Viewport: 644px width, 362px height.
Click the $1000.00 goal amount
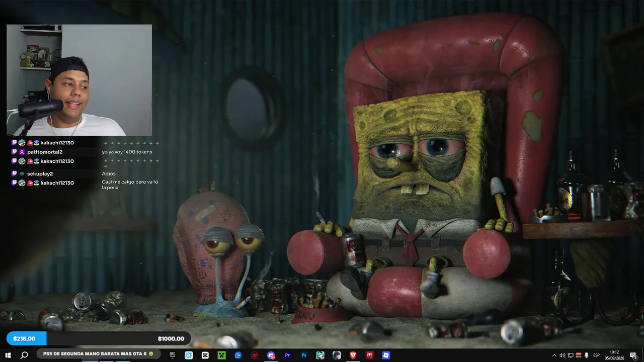click(172, 339)
